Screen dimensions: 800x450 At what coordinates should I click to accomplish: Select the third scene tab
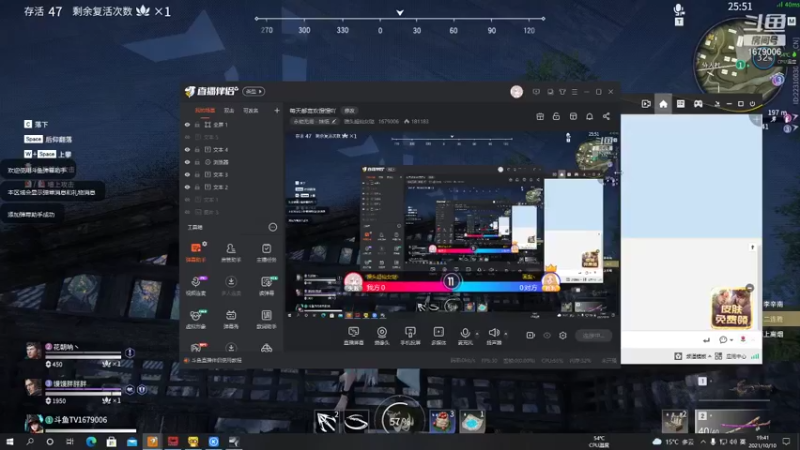[251, 110]
